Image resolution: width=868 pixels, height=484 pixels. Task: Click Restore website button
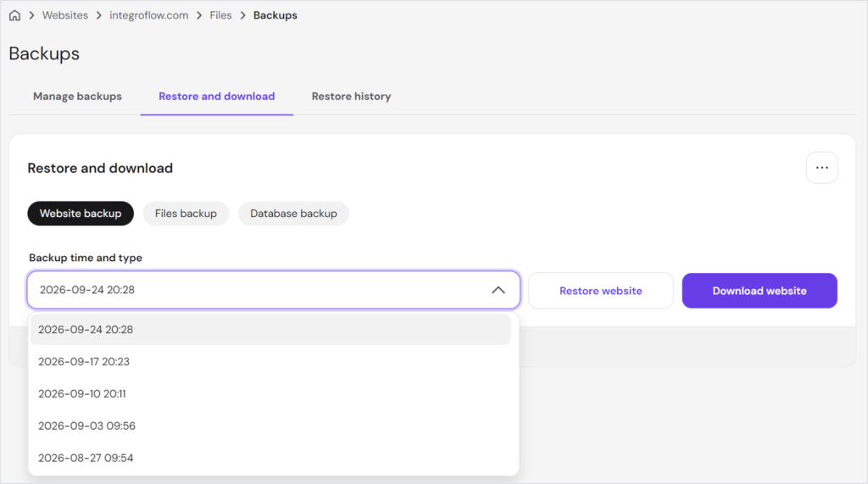click(x=601, y=291)
